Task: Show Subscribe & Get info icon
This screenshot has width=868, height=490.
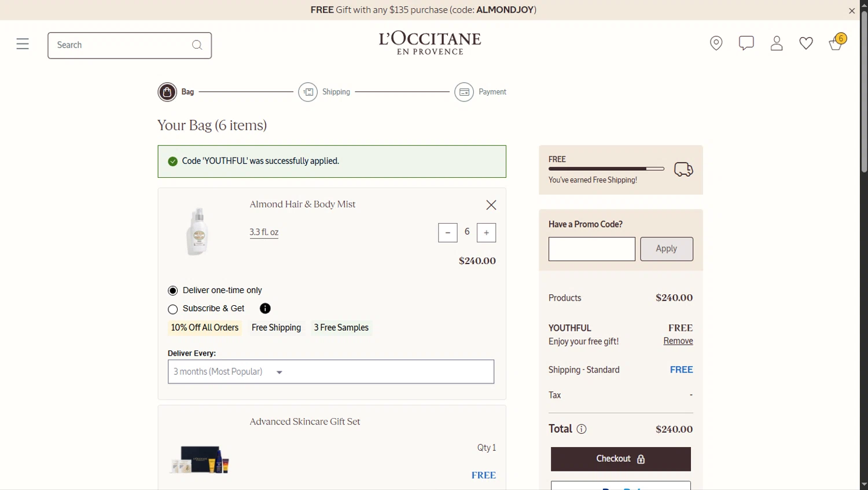Action: pyautogui.click(x=265, y=309)
